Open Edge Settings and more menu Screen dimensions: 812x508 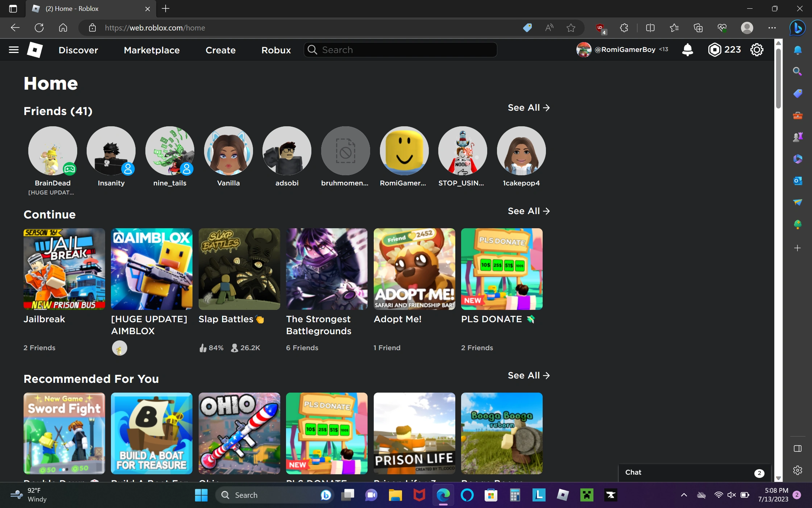tap(772, 28)
